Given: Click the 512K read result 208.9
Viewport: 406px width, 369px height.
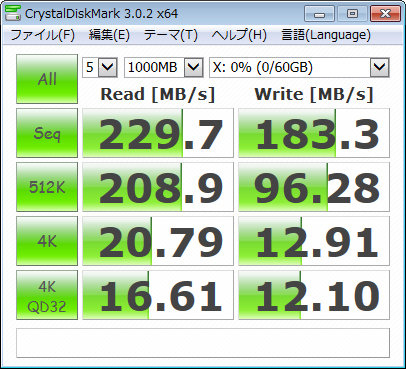Looking at the screenshot, I should click(x=158, y=187).
